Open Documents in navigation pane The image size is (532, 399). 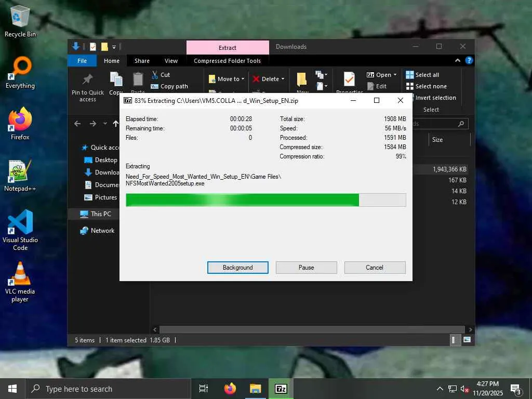click(x=102, y=185)
